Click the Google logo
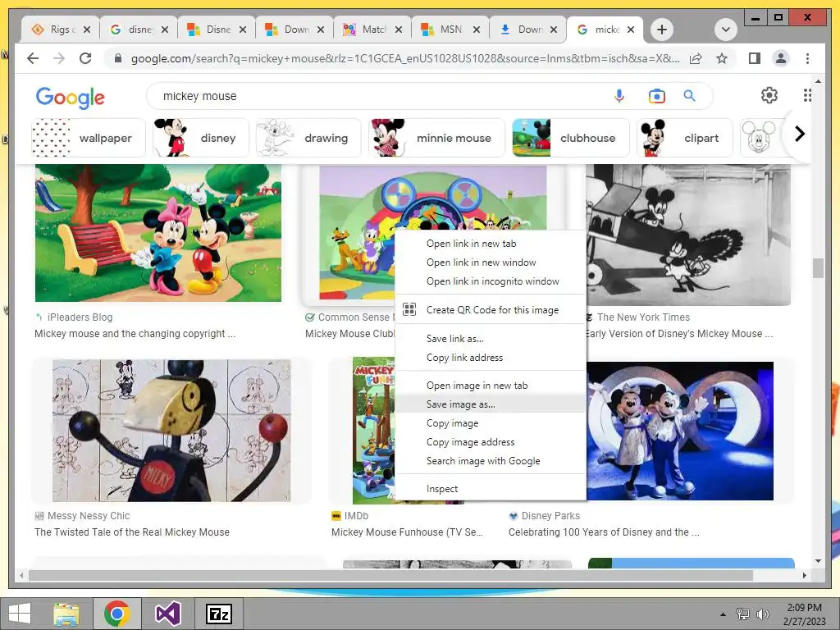 tap(71, 98)
